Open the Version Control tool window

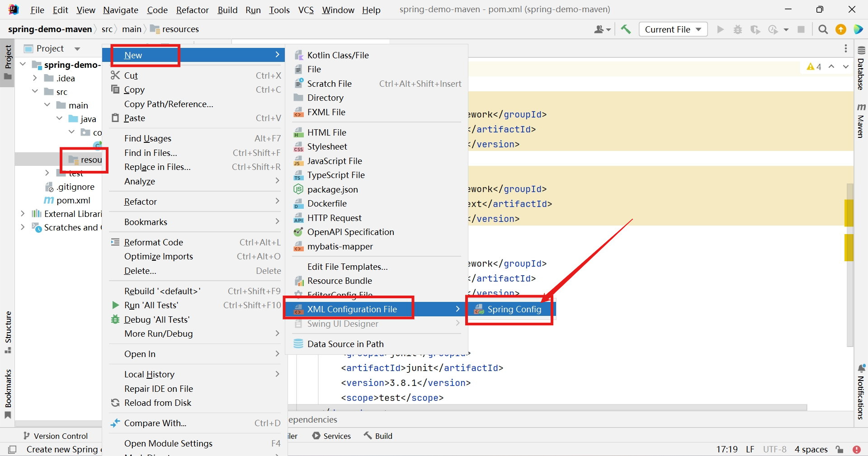(55, 436)
